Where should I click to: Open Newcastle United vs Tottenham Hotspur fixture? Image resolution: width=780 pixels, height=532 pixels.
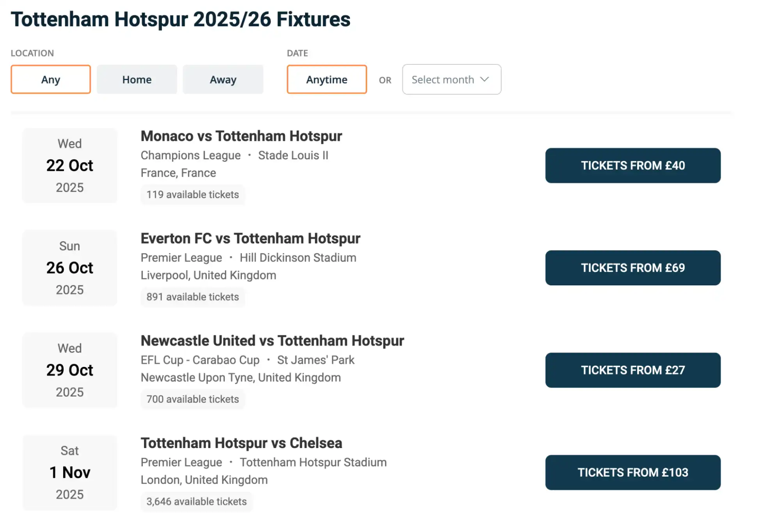click(x=272, y=340)
